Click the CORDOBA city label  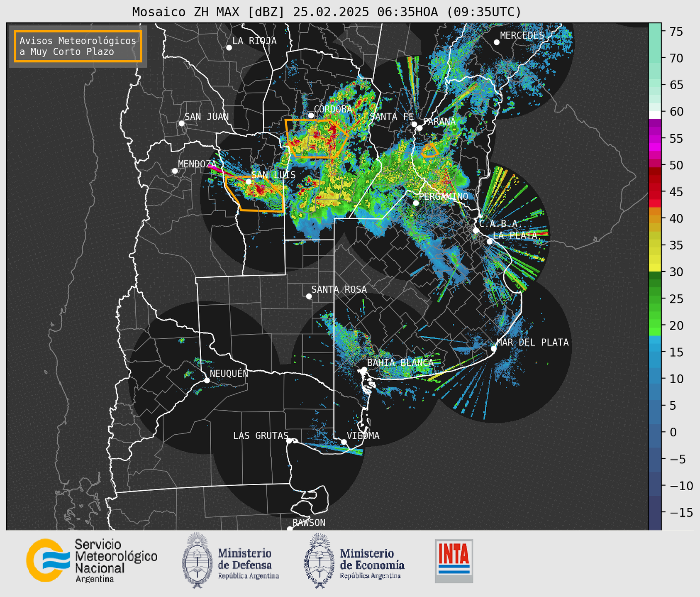333,109
